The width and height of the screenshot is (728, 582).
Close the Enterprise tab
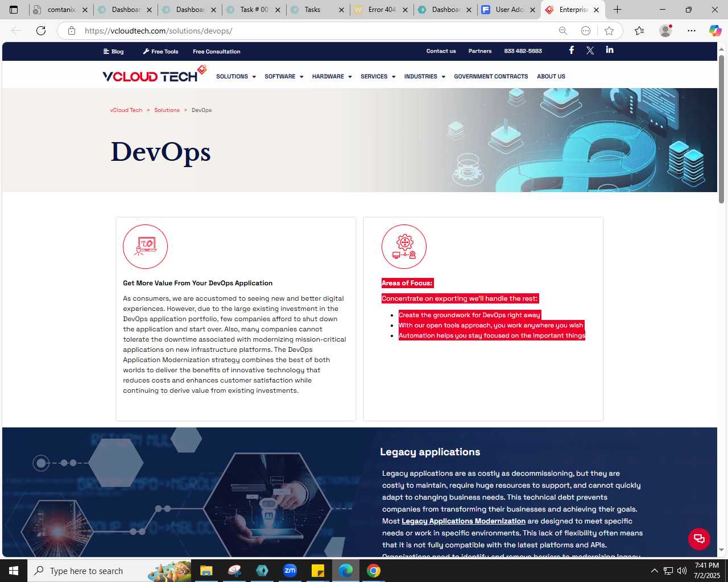pos(596,10)
